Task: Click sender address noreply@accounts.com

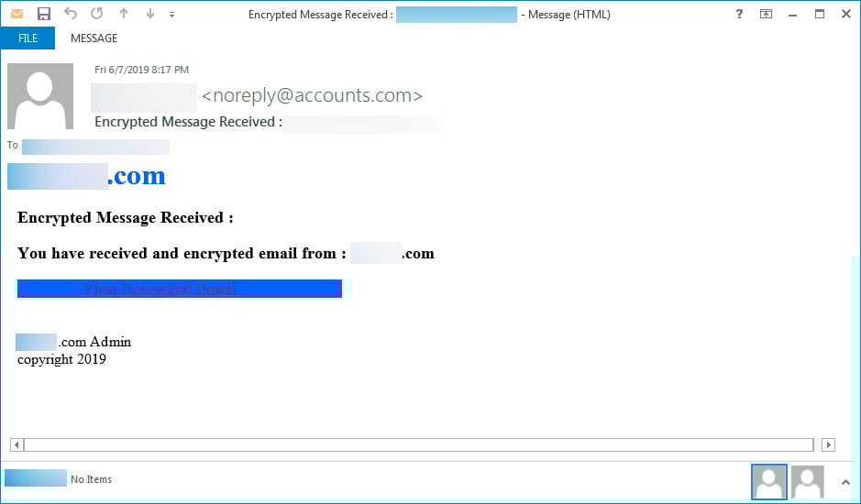Action: point(312,95)
